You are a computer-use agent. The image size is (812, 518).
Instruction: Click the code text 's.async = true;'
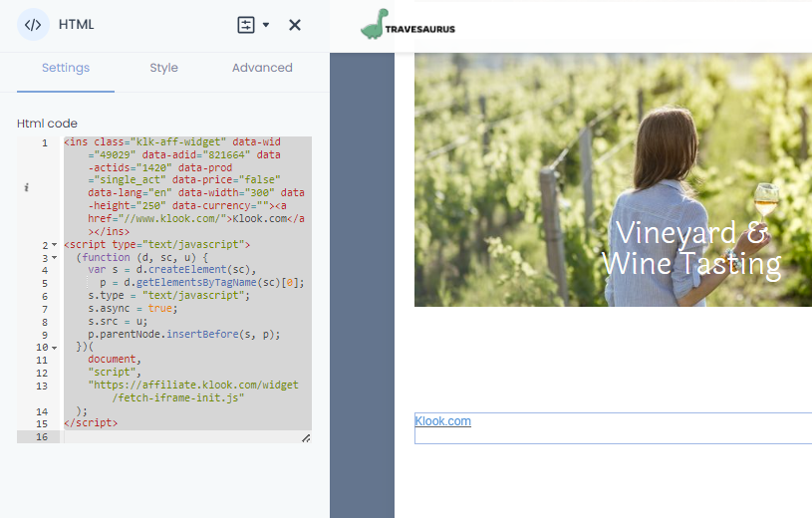click(133, 308)
